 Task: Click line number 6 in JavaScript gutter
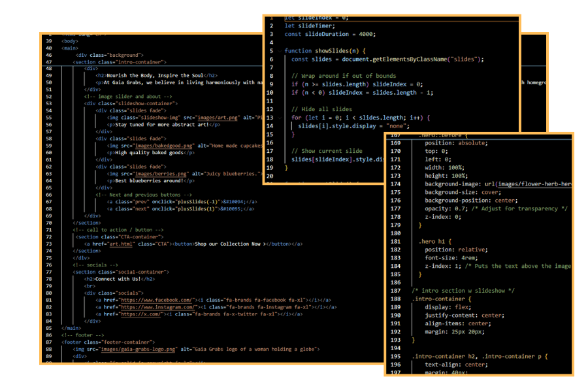point(271,59)
